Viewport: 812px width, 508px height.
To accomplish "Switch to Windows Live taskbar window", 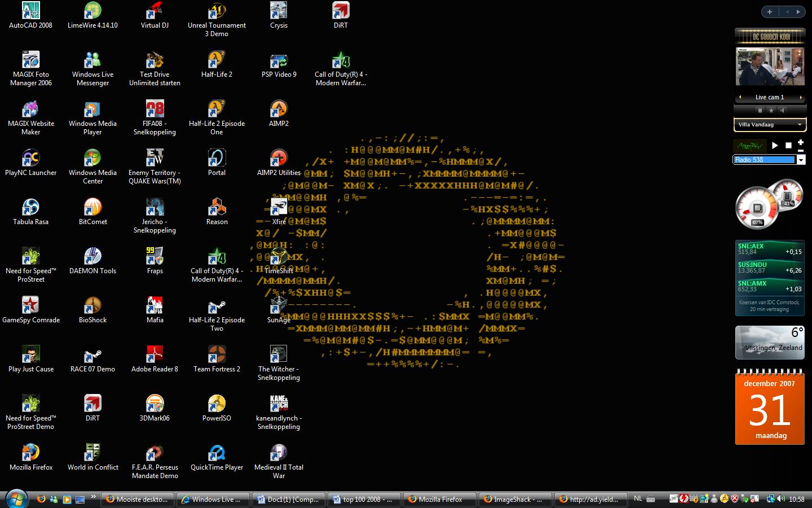I will coord(213,500).
